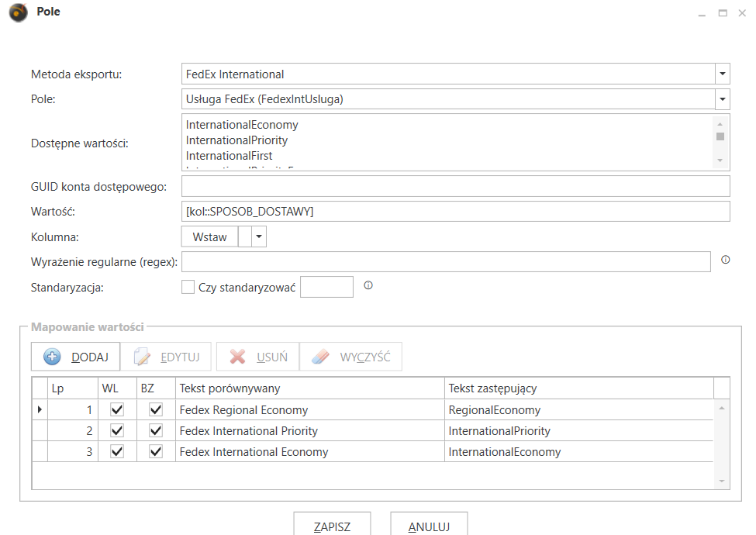Viewport: 756px width, 535px height.
Task: Select InternationalPriority in available values list
Action: tap(236, 140)
